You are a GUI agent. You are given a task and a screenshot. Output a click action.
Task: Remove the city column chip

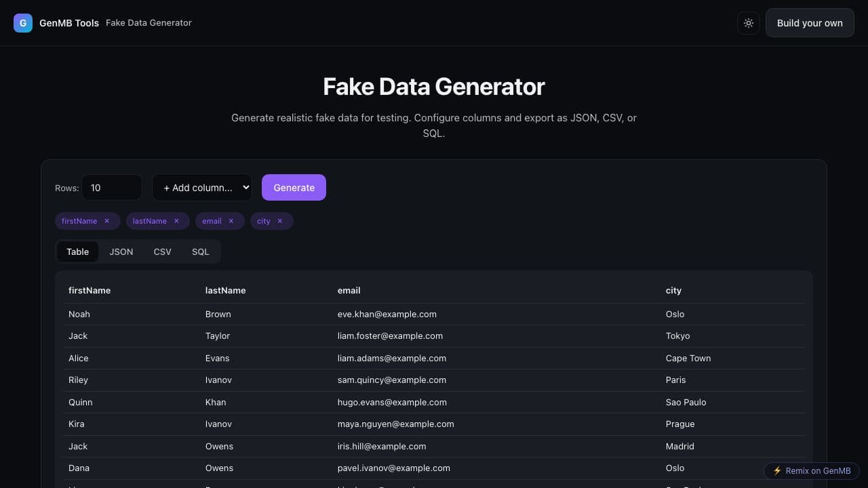[x=279, y=221]
